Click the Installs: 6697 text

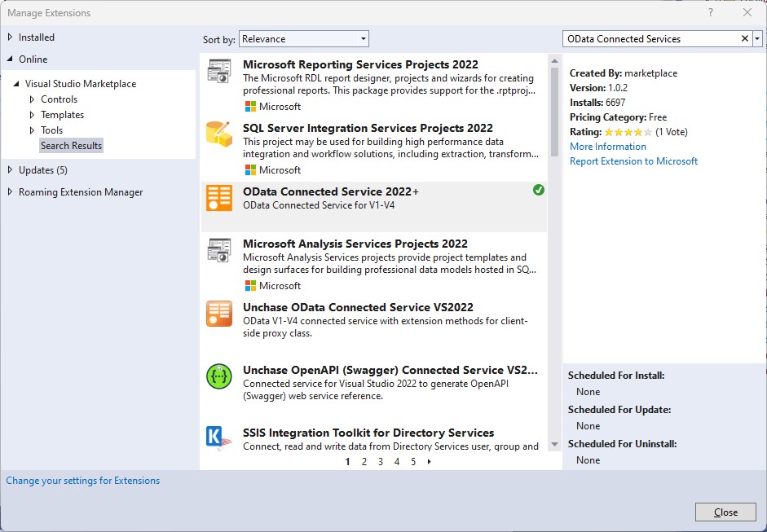click(597, 103)
